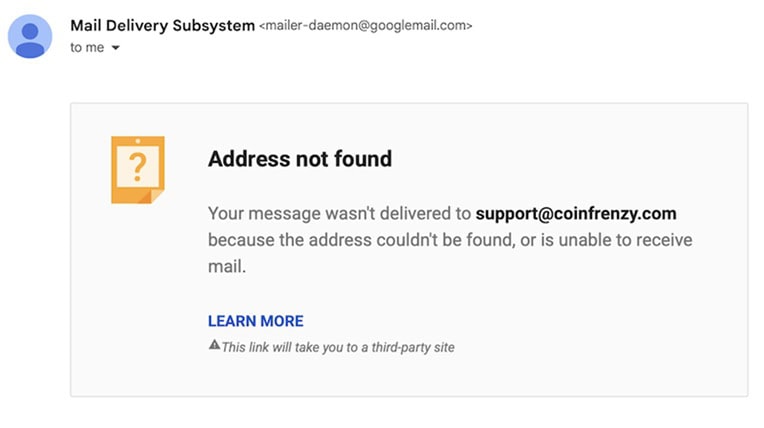Click the "to me" recipient text
The height and width of the screenshot is (428, 764).
(x=87, y=48)
